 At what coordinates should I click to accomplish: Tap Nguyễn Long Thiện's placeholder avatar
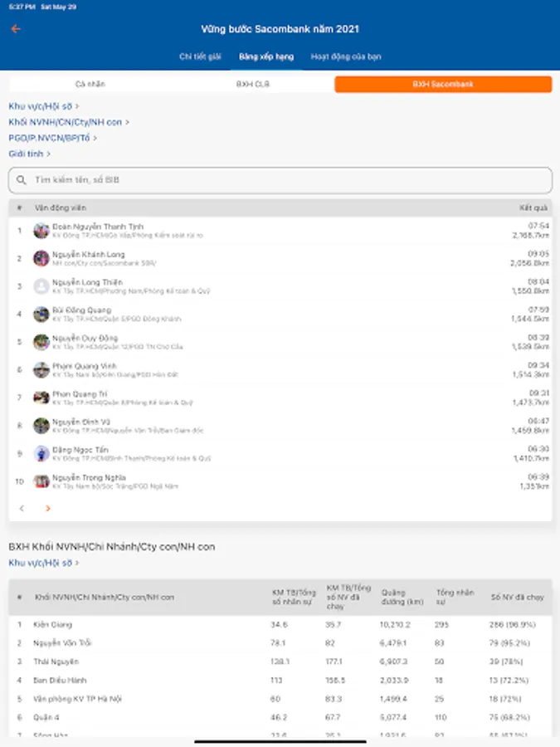(41, 286)
